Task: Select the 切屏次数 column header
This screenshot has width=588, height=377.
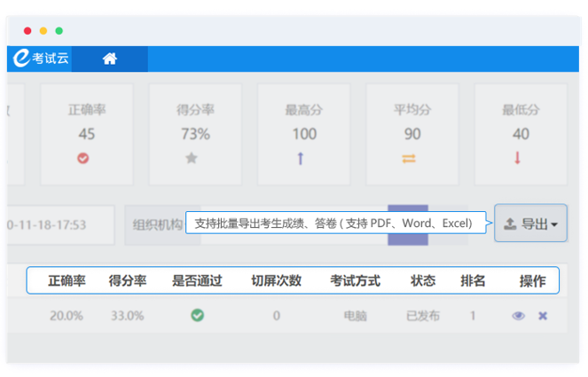Action: point(276,280)
